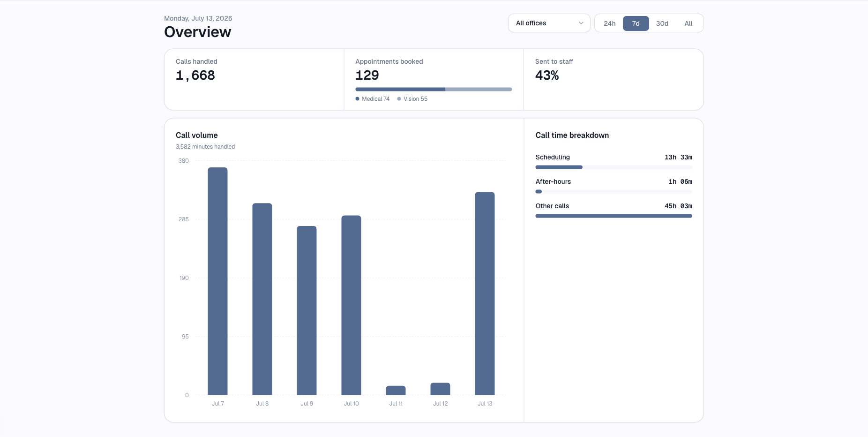Viewport: 868px width, 437px height.
Task: Click the Medical 74 legend item
Action: [x=373, y=99]
